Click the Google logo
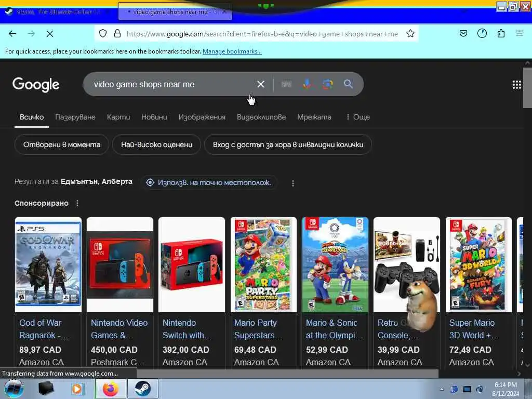This screenshot has height=399, width=532. point(36,85)
